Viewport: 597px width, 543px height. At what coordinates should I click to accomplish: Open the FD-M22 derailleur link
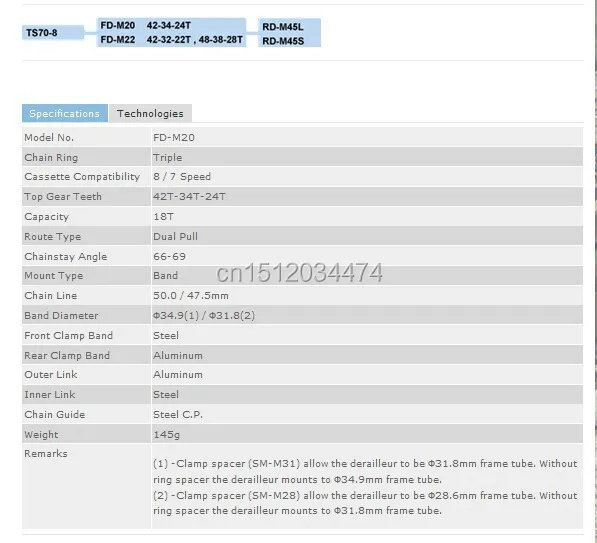coord(118,40)
